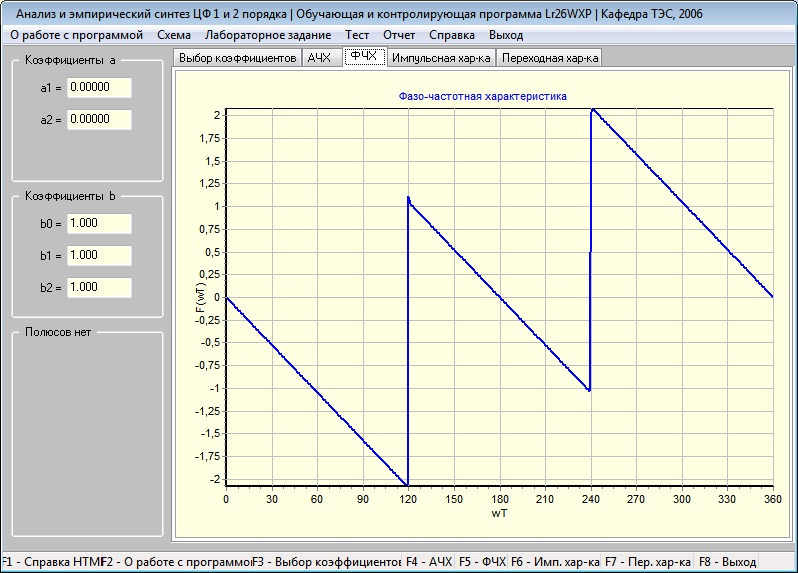Click the 'wT' horizontal axis label
This screenshot has height=573, width=798.
pyautogui.click(x=499, y=513)
